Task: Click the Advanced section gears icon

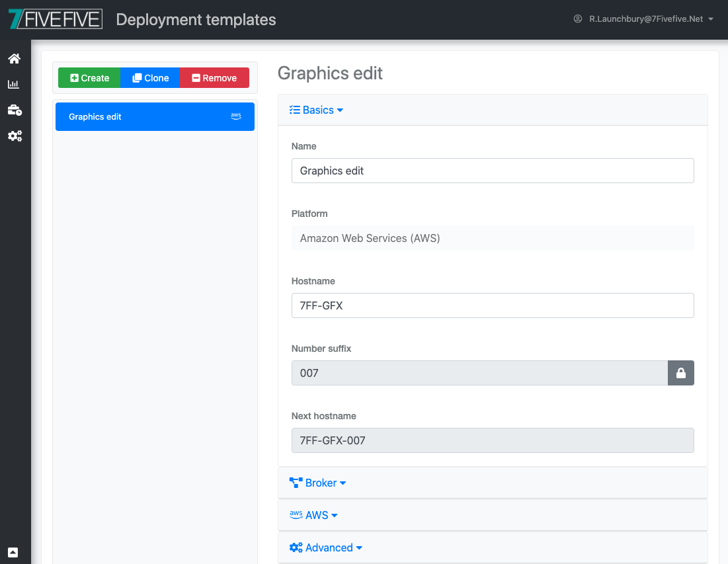Action: (x=295, y=547)
